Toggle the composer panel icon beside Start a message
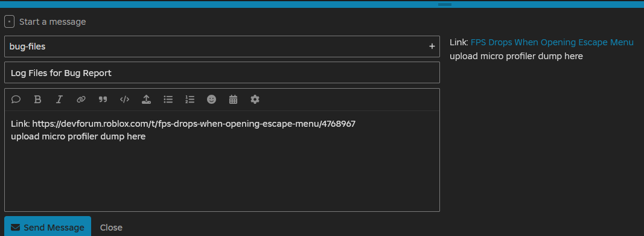Screen dimensions: 644x236 pyautogui.click(x=10, y=21)
